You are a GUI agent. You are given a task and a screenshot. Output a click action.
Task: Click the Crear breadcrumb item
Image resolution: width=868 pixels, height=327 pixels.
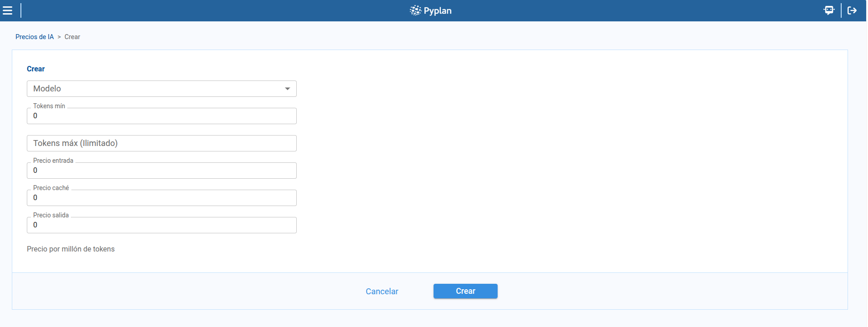(x=72, y=37)
